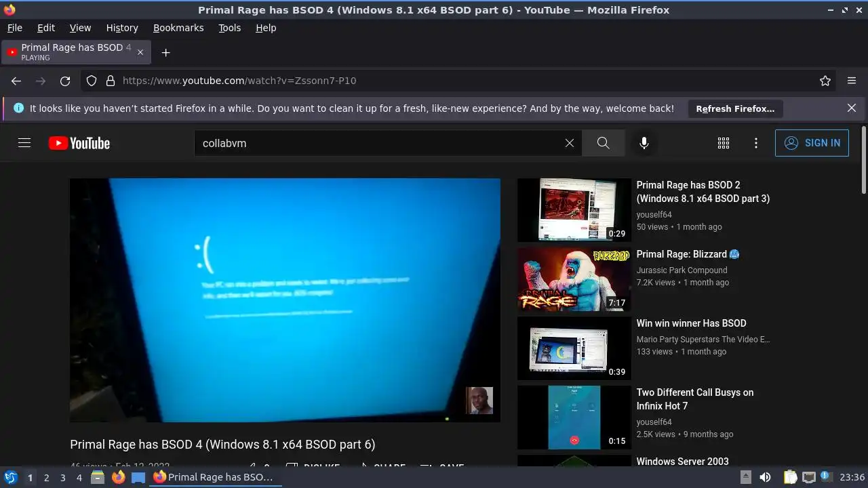868x488 pixels.
Task: Click Win win winner Has BSOD title
Action: click(x=691, y=323)
